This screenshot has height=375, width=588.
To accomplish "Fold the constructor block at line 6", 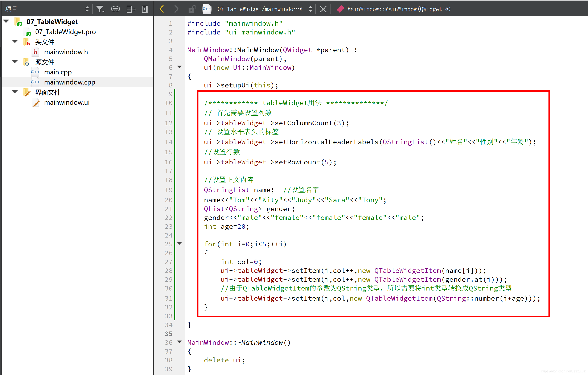I will coord(180,67).
